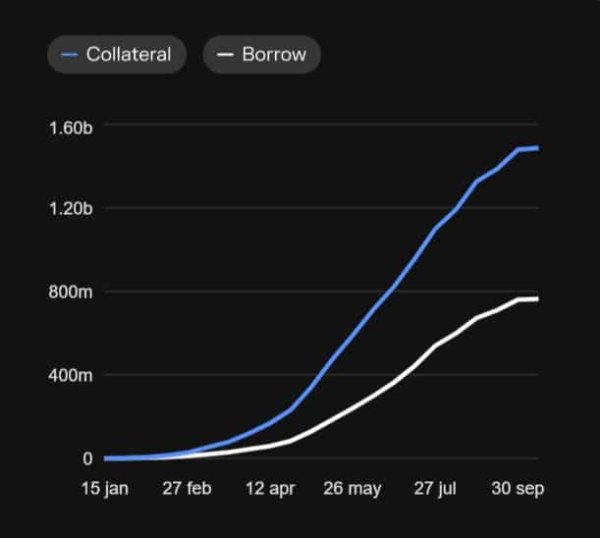Click the 15 jan x-axis date
This screenshot has height=538, width=600.
point(105,488)
